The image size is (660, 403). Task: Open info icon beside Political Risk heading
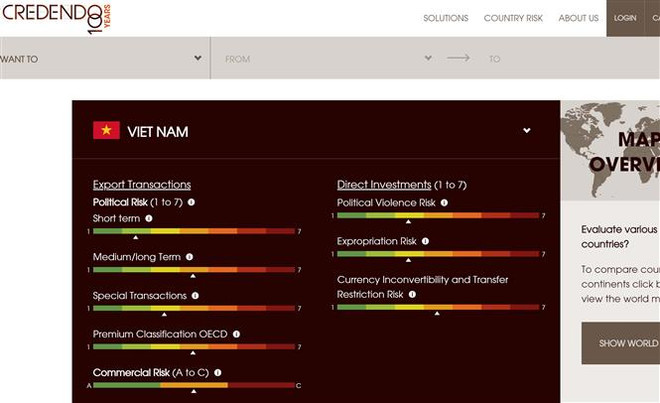click(191, 202)
